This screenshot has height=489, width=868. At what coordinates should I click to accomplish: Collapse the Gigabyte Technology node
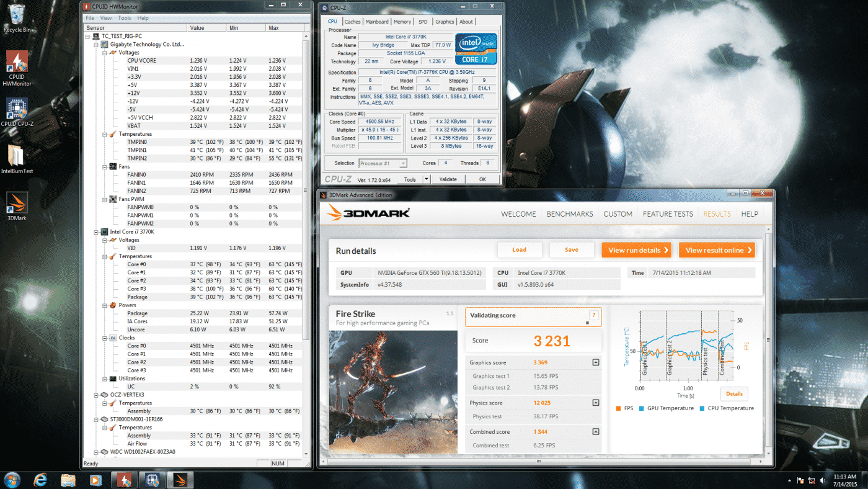97,45
